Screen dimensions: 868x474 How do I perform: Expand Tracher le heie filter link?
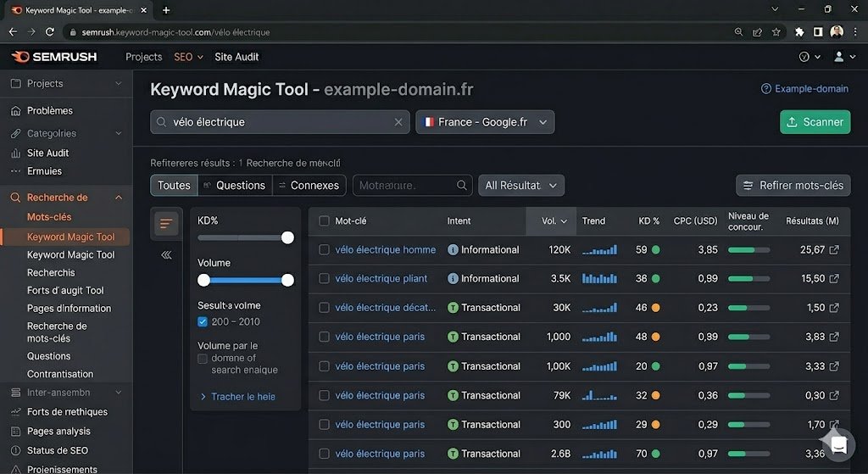pyautogui.click(x=238, y=397)
